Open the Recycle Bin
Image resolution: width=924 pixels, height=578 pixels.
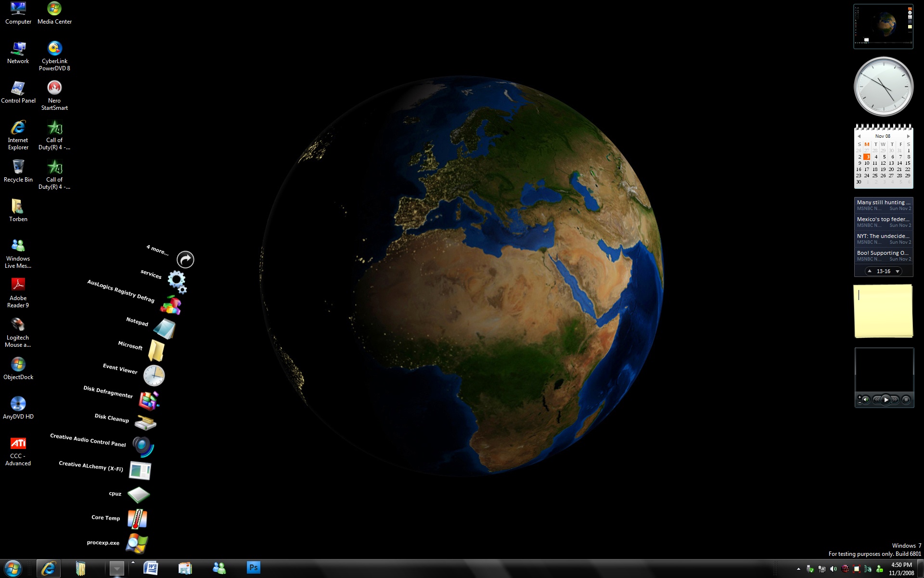click(18, 171)
